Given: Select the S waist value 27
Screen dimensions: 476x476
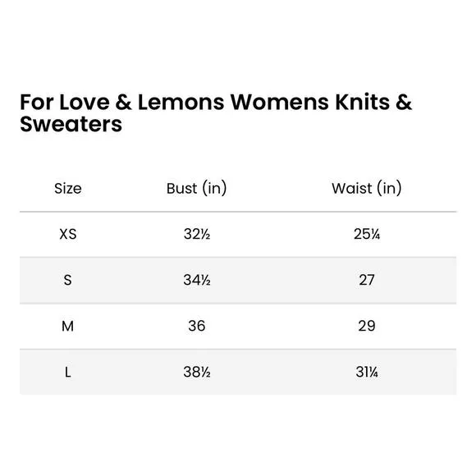Looking at the screenshot, I should 367,280.
